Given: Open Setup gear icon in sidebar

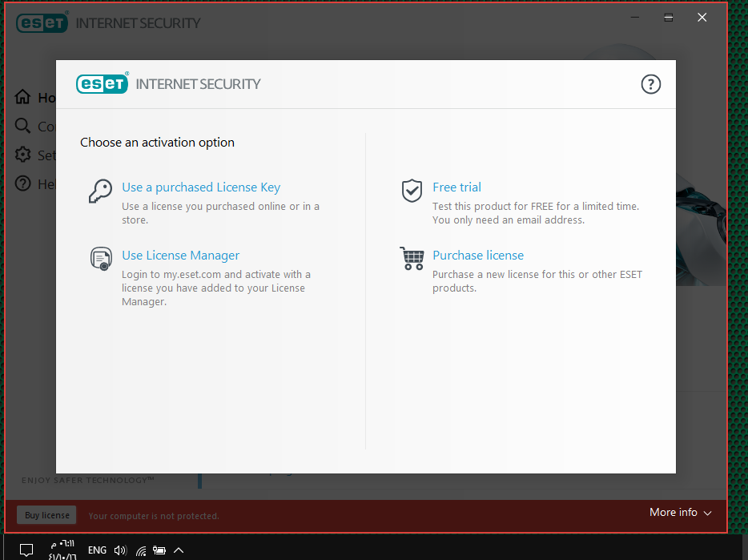Looking at the screenshot, I should pos(22,155).
